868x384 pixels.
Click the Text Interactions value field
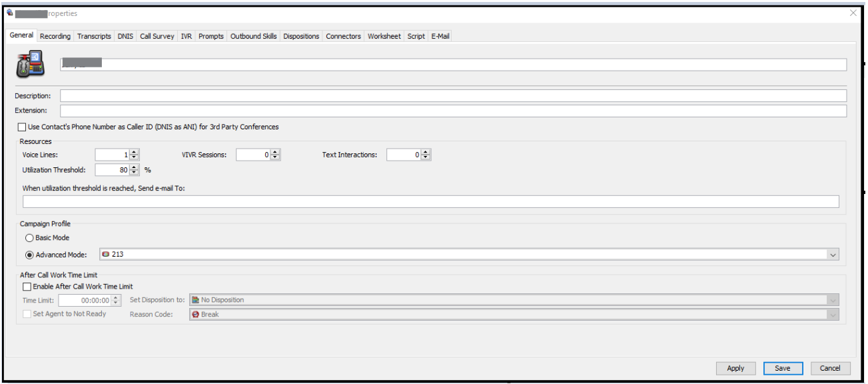coord(404,155)
